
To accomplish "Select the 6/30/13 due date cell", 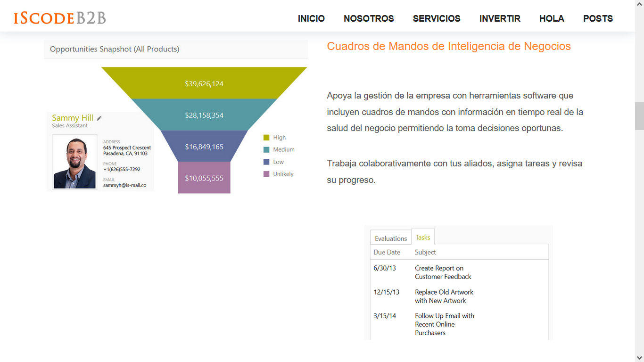I will pos(385,268).
